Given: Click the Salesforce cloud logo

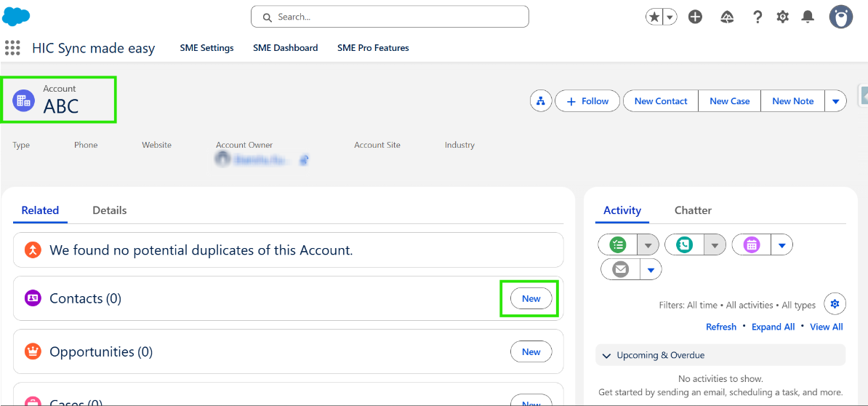Looking at the screenshot, I should click(16, 16).
